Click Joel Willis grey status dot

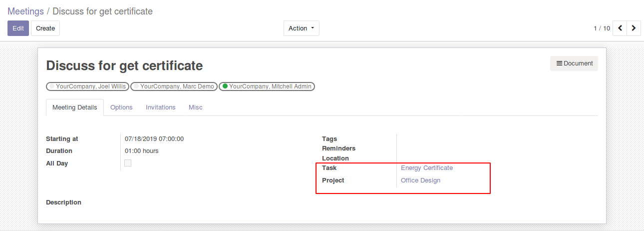pyautogui.click(x=52, y=86)
